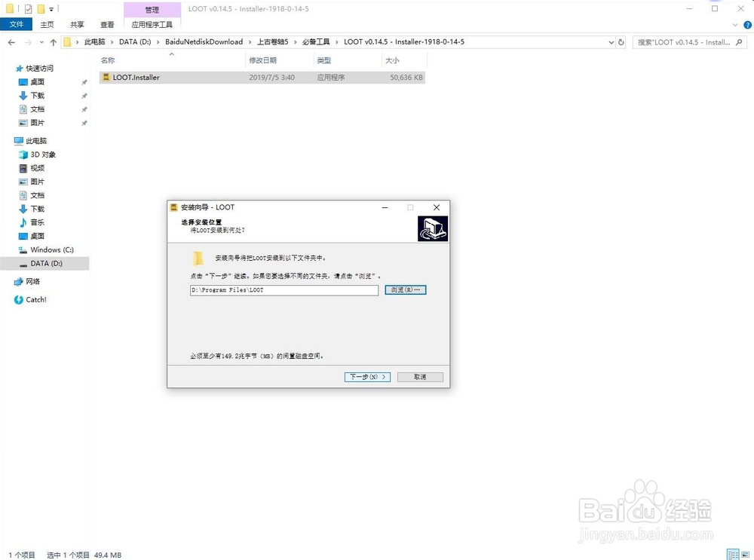Click 下一步(N) to continue setup
This screenshot has height=560, width=754.
(367, 377)
